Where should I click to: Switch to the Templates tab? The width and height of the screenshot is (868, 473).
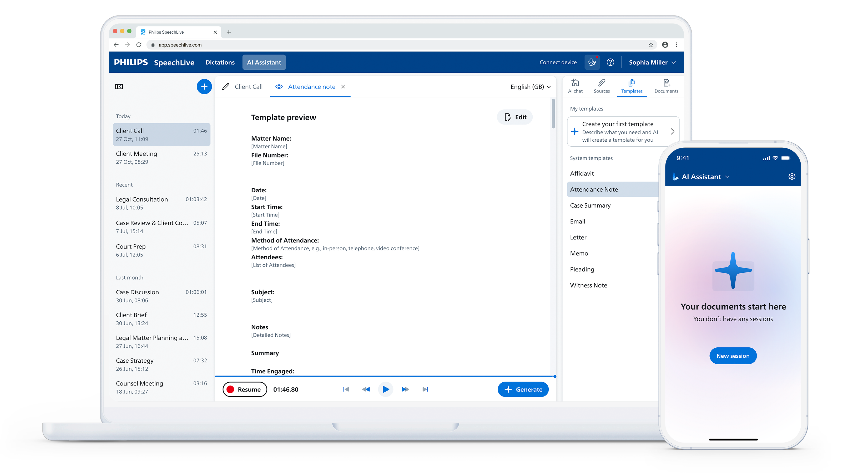pyautogui.click(x=632, y=86)
